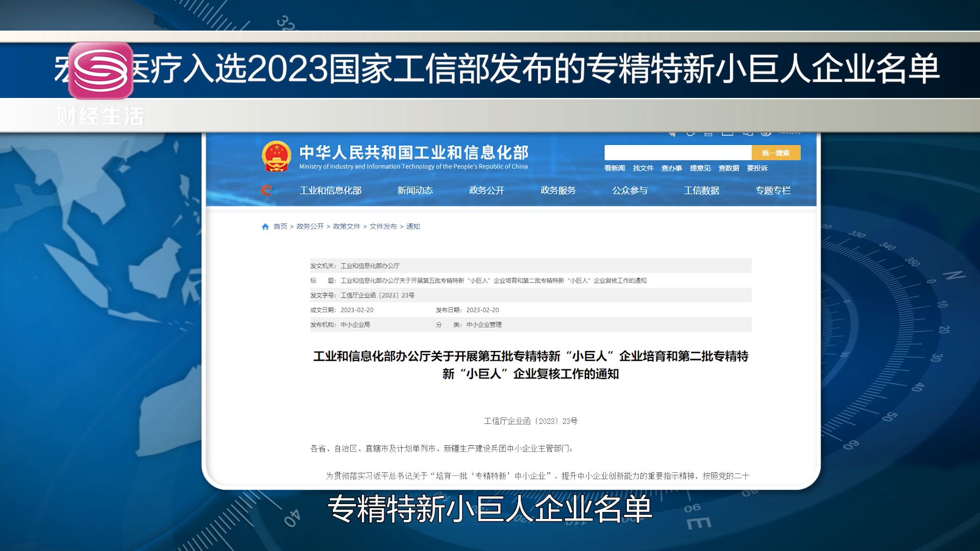Screen dimensions: 980x551
Task: Click the 查数据 quick link
Action: 728,168
